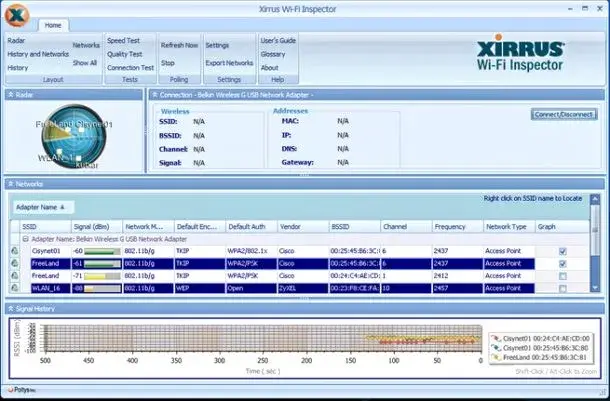Minimize the Xirrus Wi-Fi Inspector window

[570, 8]
